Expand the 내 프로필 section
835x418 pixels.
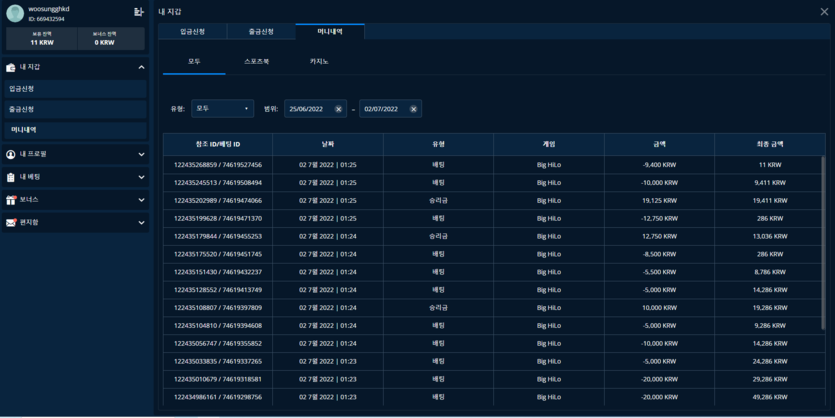click(141, 154)
